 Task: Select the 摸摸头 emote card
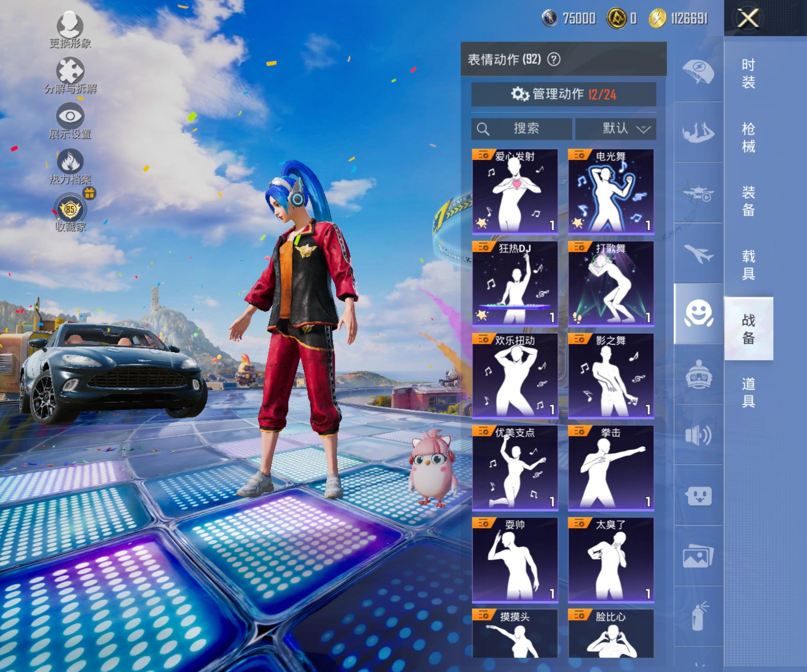pos(515,633)
